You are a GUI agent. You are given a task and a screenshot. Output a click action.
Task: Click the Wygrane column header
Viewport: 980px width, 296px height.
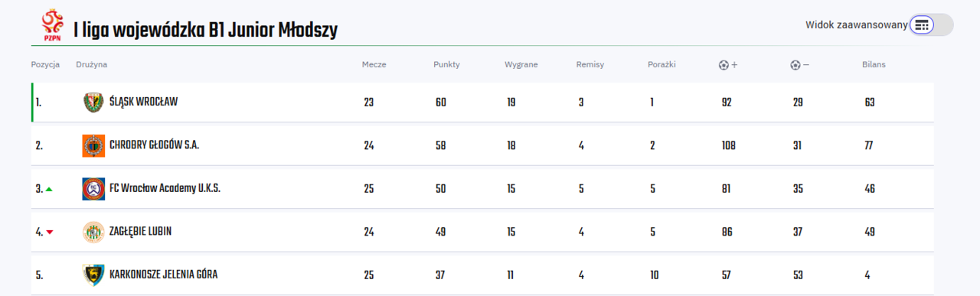(521, 65)
